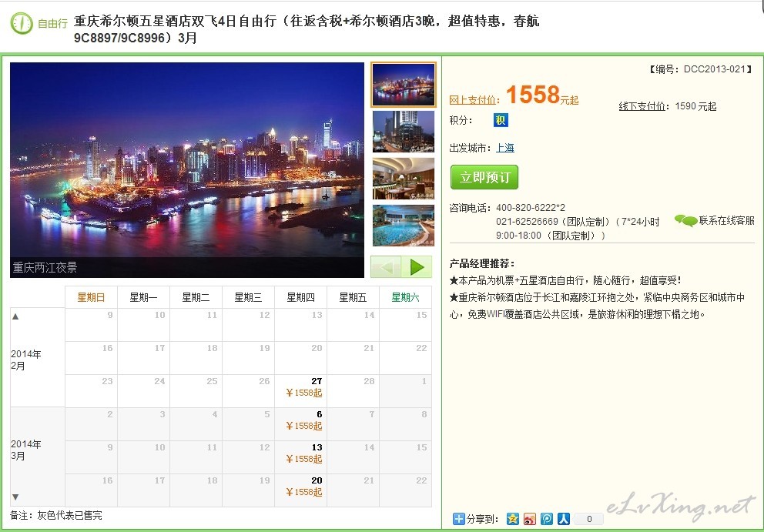Viewport: 764px width, 532px height.
Task: Click sold-out date March 7
Action: (353, 424)
